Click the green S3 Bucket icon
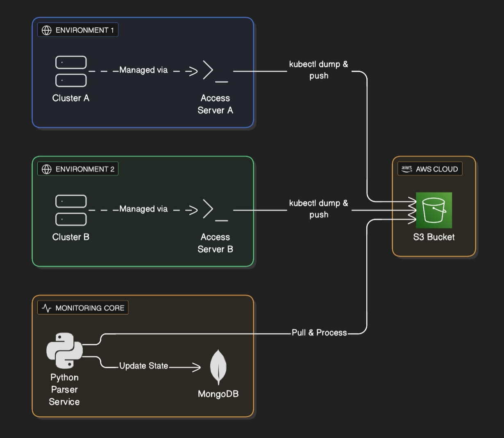The height and width of the screenshot is (438, 504). click(x=434, y=210)
